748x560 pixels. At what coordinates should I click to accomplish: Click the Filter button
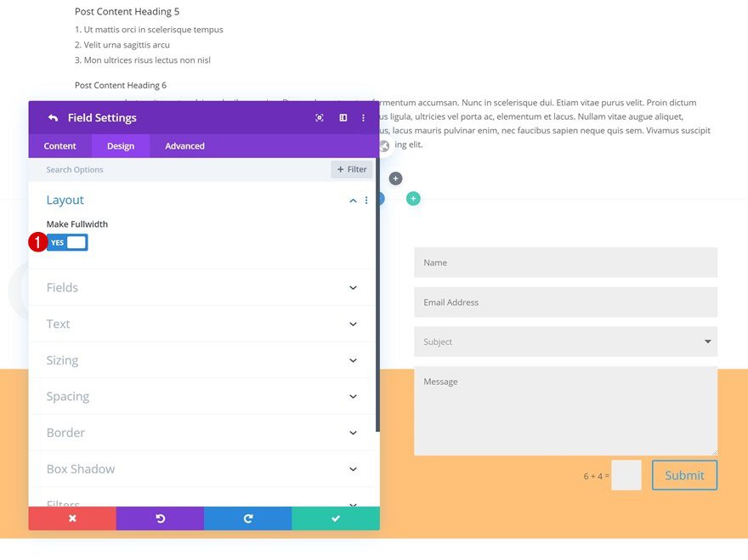[351, 169]
